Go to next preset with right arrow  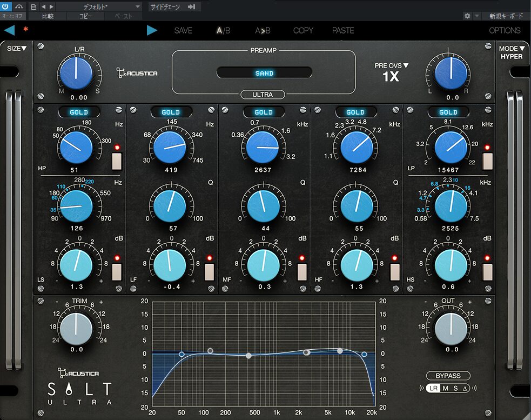pos(152,30)
